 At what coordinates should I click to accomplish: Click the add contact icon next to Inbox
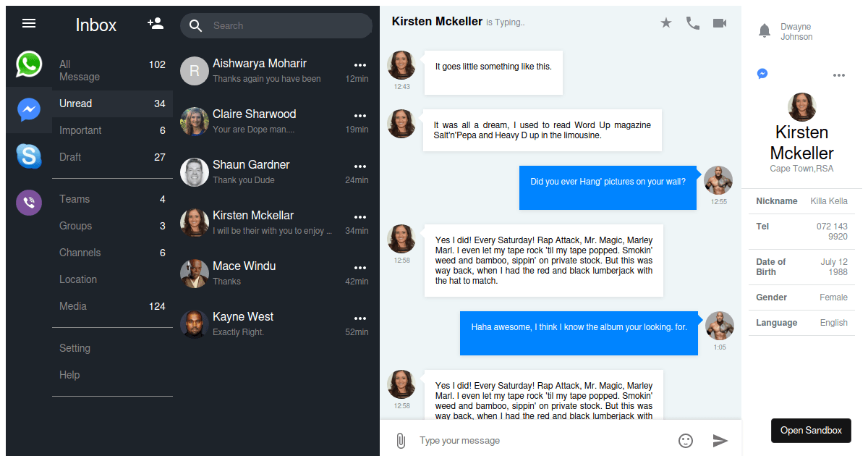coord(155,23)
